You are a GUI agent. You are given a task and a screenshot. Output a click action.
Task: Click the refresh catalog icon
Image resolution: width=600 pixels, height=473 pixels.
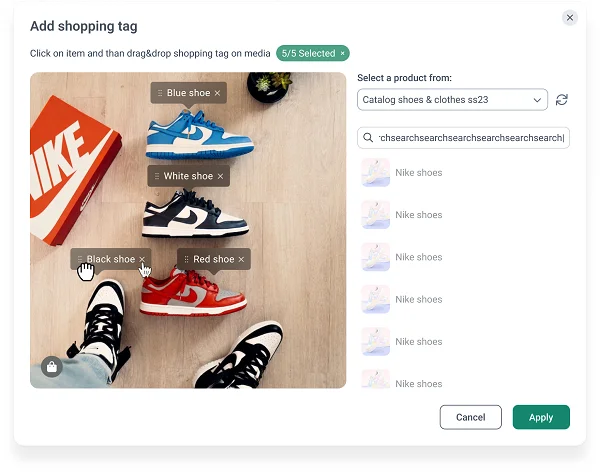(x=562, y=100)
